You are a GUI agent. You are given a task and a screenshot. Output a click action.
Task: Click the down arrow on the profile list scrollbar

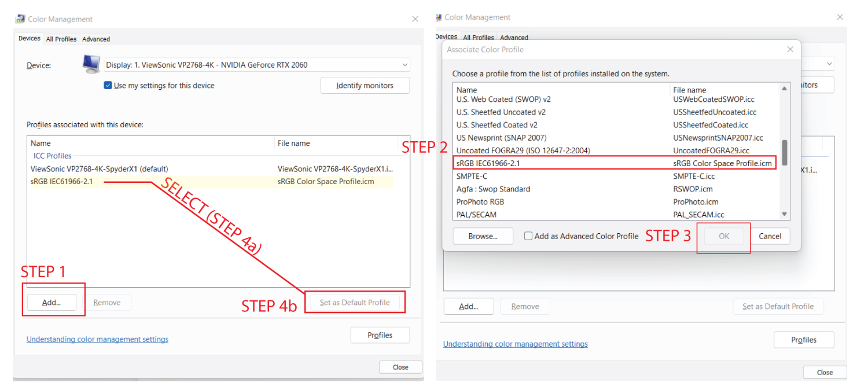coord(785,214)
